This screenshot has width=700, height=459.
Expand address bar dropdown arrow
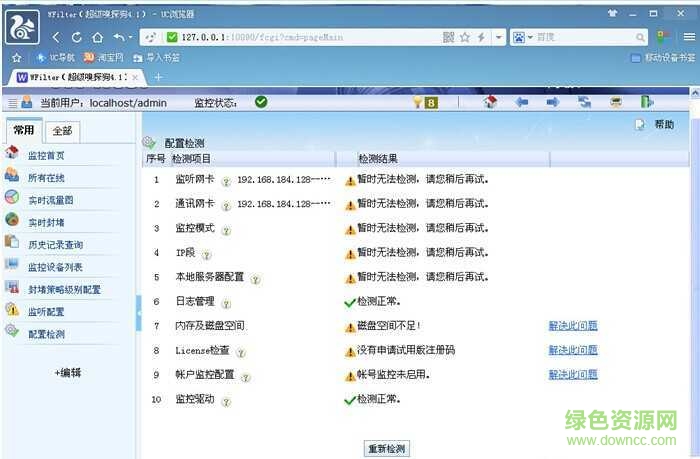(499, 38)
